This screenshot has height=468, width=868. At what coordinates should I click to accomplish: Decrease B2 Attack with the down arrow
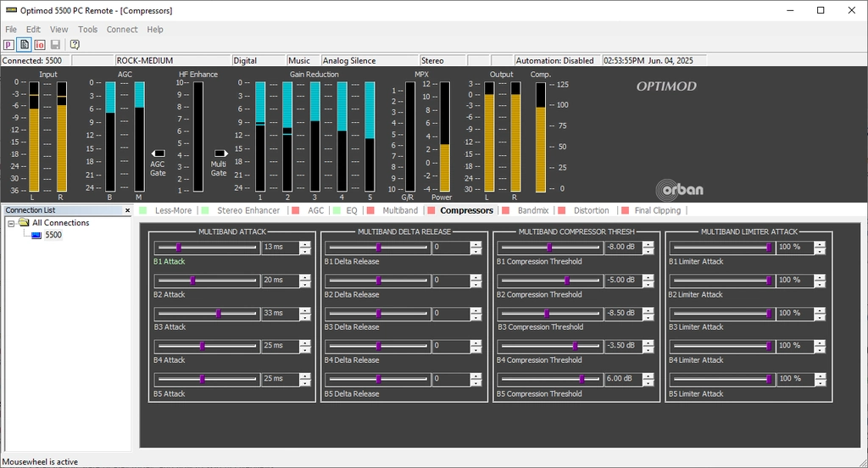(x=305, y=284)
